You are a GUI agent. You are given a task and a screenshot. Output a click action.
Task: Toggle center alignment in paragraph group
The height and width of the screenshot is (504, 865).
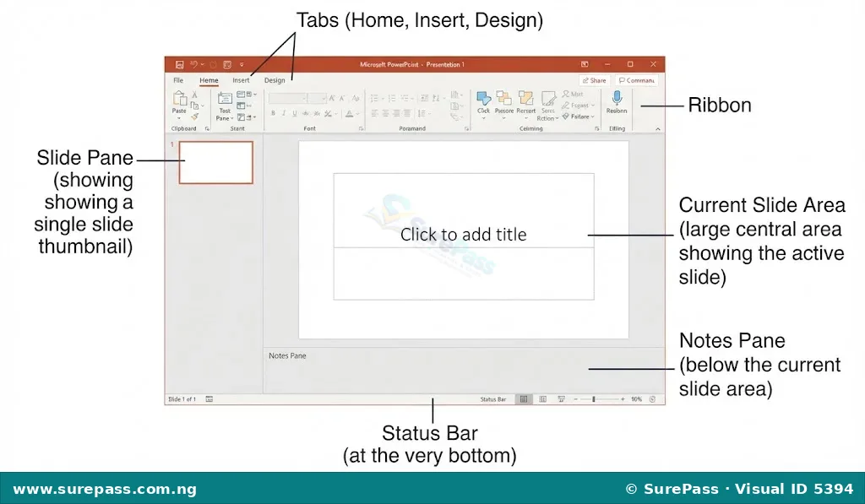pyautogui.click(x=385, y=113)
